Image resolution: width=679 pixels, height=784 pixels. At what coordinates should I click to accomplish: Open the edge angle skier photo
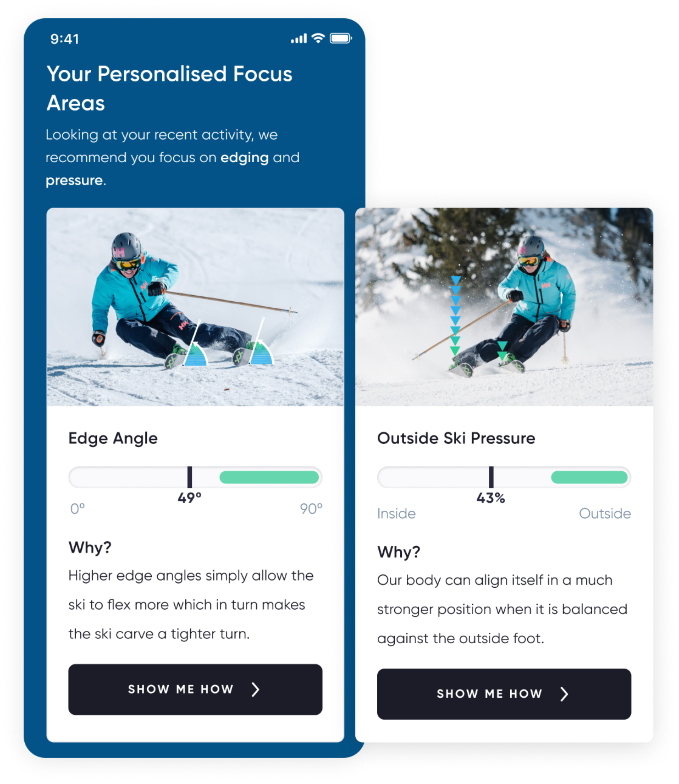tap(195, 307)
